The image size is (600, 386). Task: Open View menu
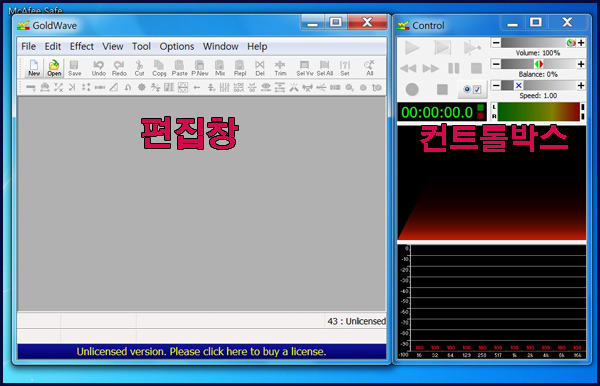pyautogui.click(x=112, y=47)
